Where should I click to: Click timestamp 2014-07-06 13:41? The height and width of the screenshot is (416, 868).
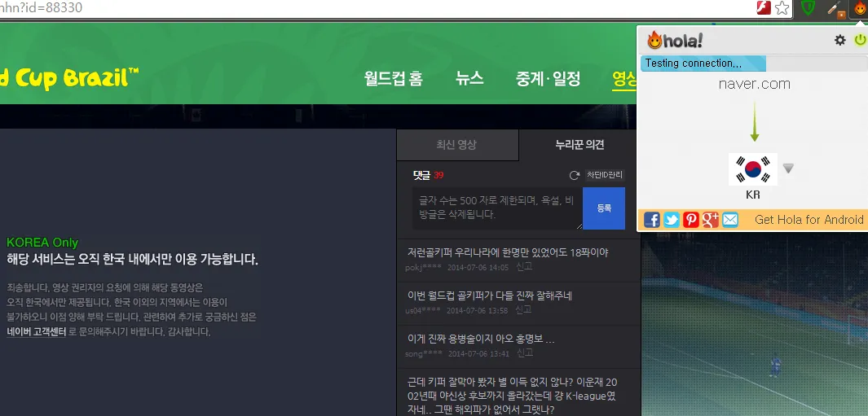pos(478,353)
